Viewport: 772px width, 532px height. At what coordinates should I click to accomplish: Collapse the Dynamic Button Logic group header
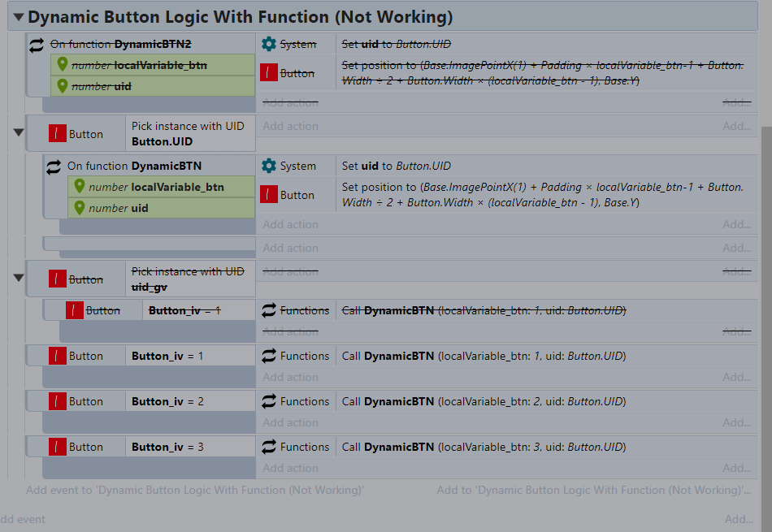[19, 17]
